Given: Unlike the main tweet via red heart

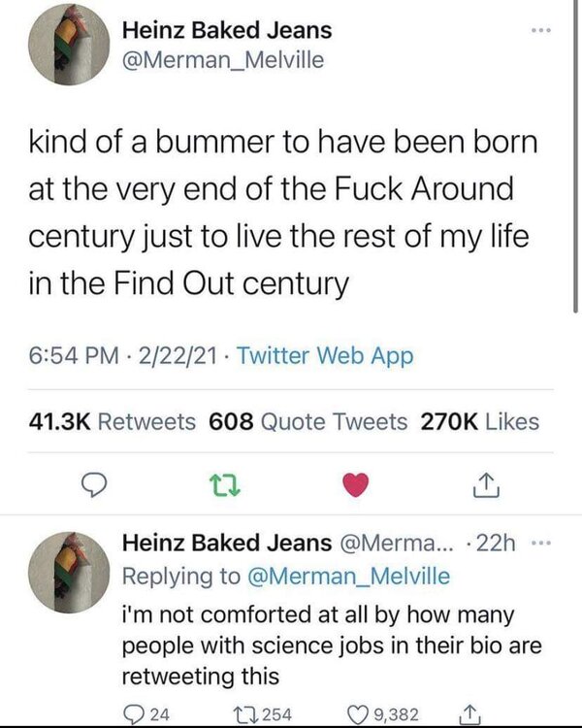Looking at the screenshot, I should [x=357, y=482].
